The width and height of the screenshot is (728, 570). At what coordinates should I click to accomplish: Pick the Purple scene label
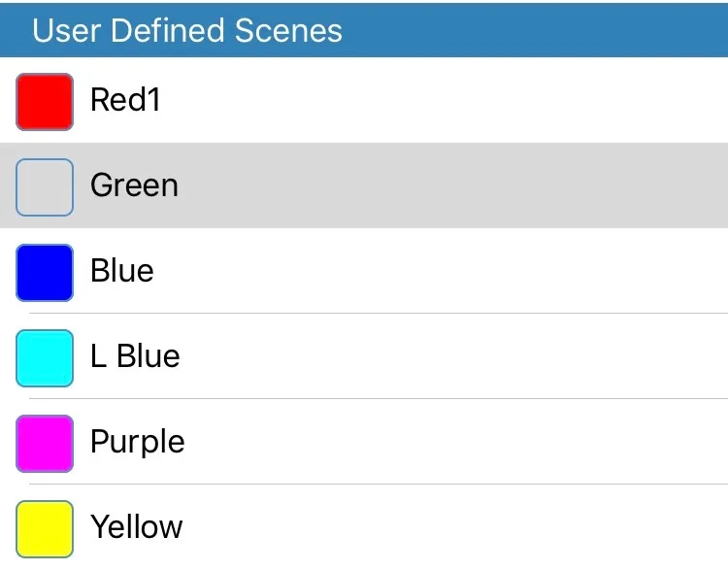[x=137, y=443]
